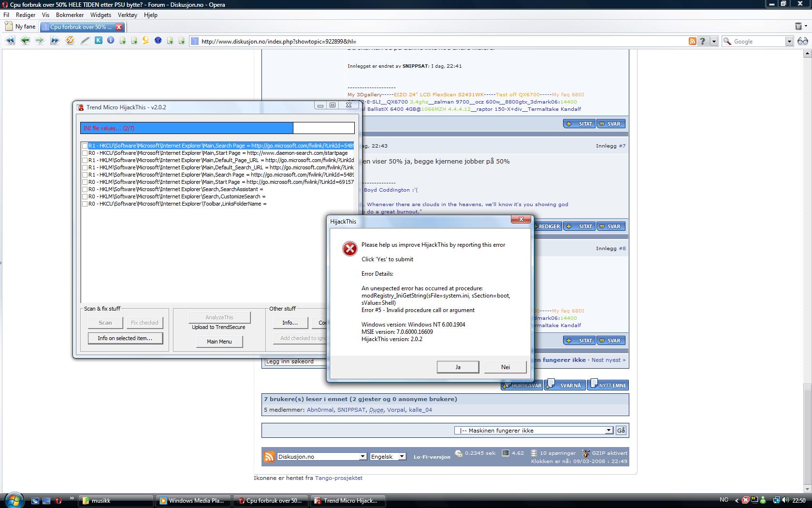Image resolution: width=812 pixels, height=508 pixels.
Task: Open Rediger menu
Action: (26, 15)
